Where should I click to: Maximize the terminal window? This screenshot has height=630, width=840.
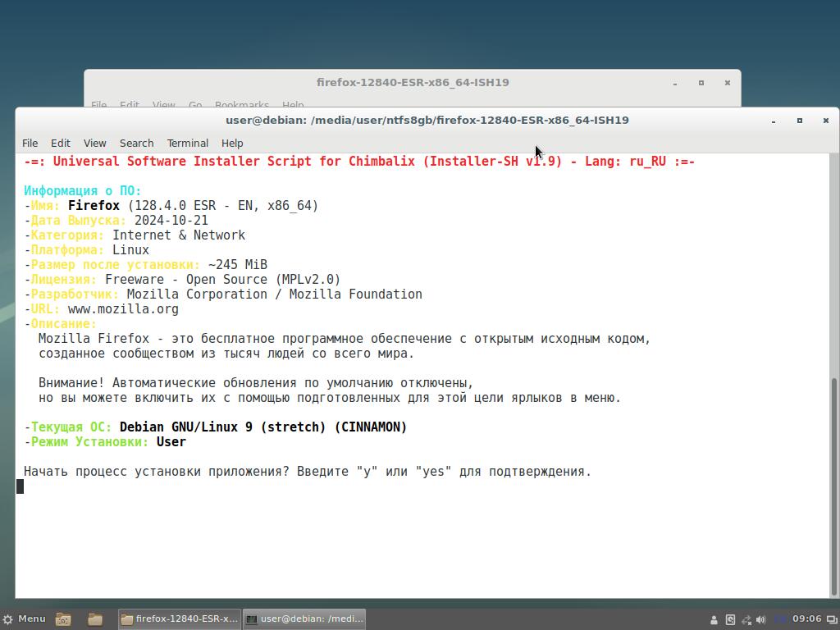(799, 121)
